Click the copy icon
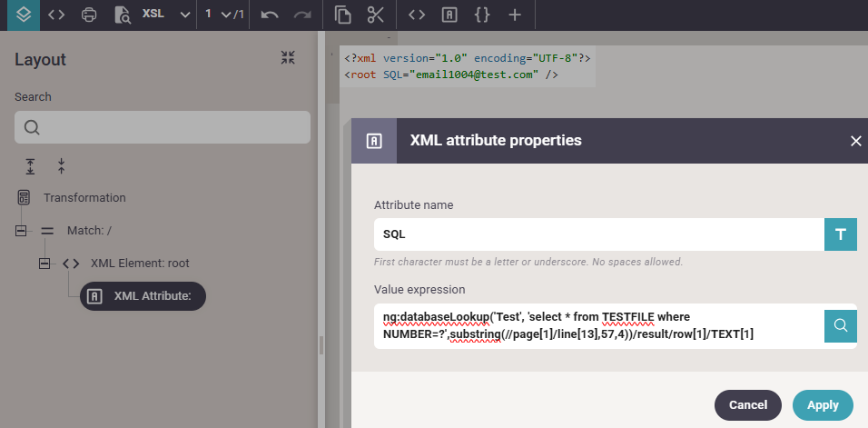Screen dimensions: 868x428 coord(342,15)
